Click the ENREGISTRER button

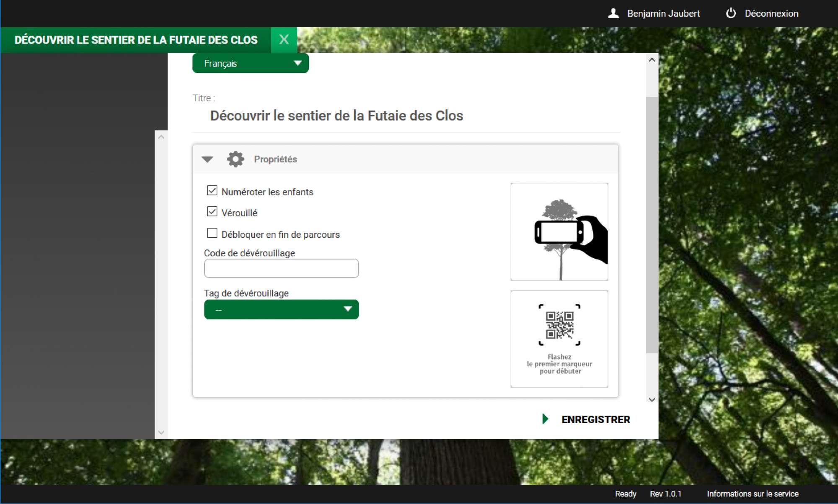point(595,419)
